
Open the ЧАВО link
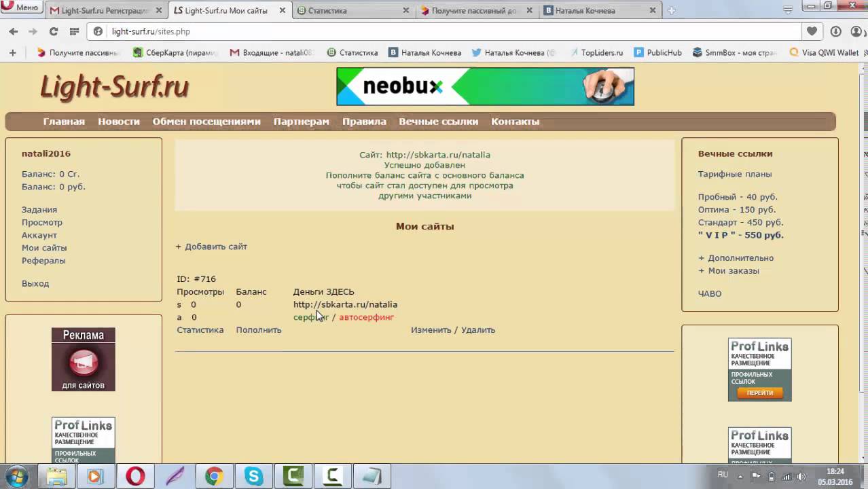710,293
